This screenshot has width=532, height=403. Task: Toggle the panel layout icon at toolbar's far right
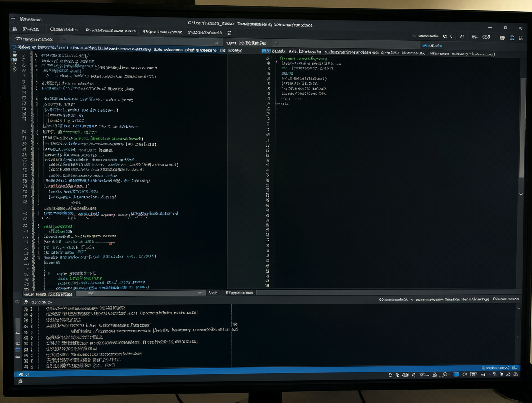coord(521,38)
